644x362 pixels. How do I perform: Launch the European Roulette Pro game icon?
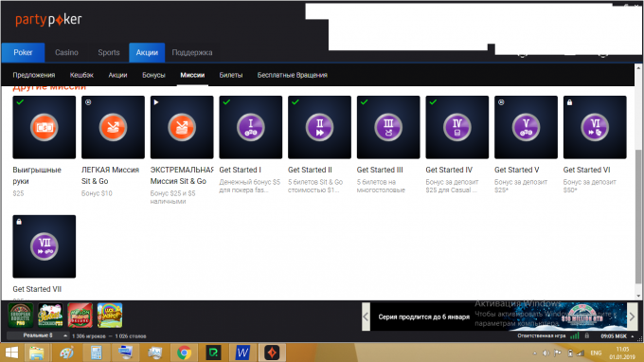(21, 316)
